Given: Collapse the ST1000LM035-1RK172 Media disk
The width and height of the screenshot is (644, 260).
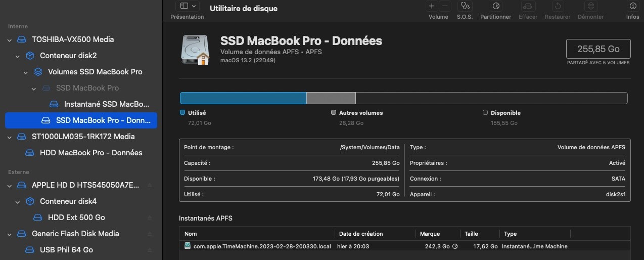Looking at the screenshot, I should (x=10, y=137).
